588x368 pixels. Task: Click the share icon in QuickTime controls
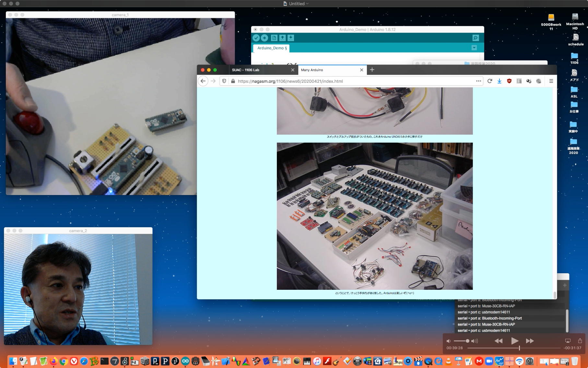pyautogui.click(x=580, y=341)
